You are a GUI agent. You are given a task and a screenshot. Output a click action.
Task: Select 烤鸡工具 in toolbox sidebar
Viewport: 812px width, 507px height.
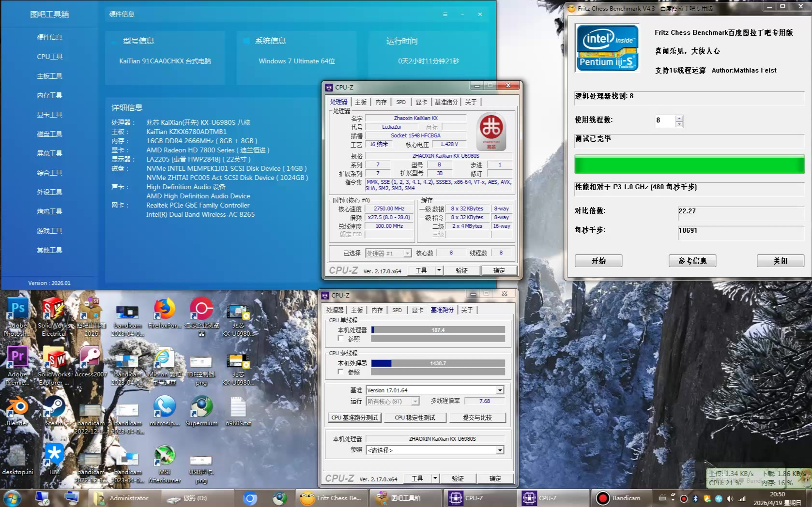click(49, 211)
